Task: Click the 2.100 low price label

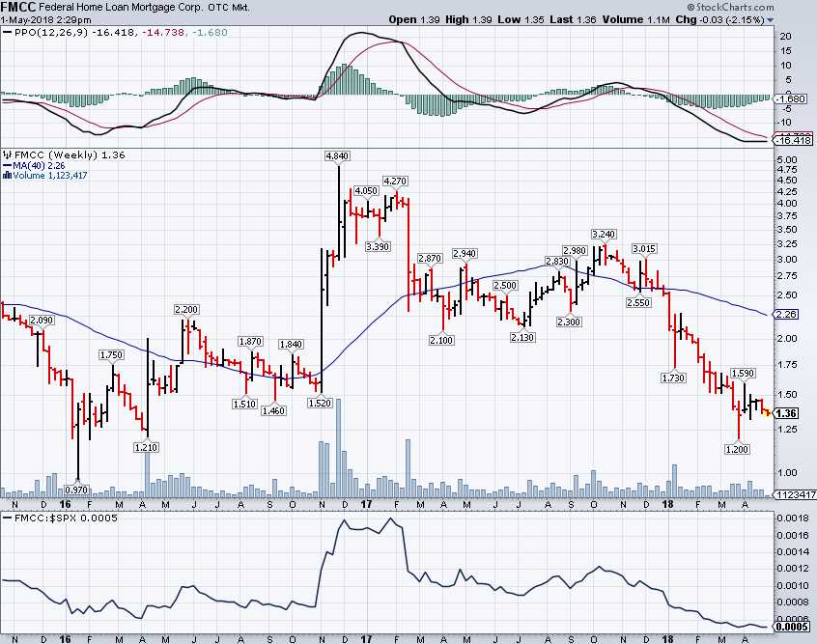Action: (x=442, y=340)
